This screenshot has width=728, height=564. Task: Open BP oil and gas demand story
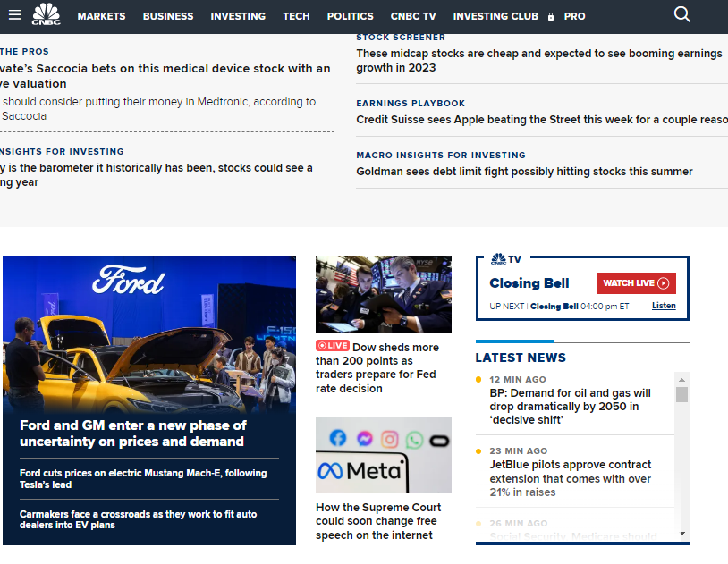coord(570,406)
